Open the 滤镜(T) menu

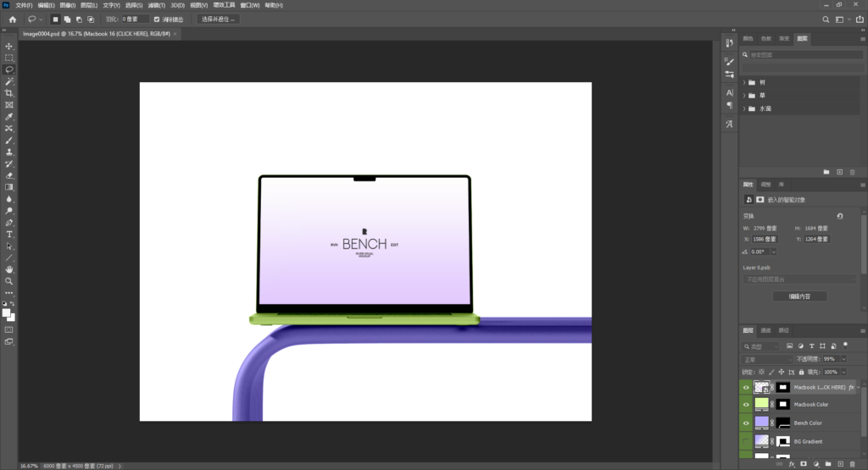pyautogui.click(x=157, y=5)
